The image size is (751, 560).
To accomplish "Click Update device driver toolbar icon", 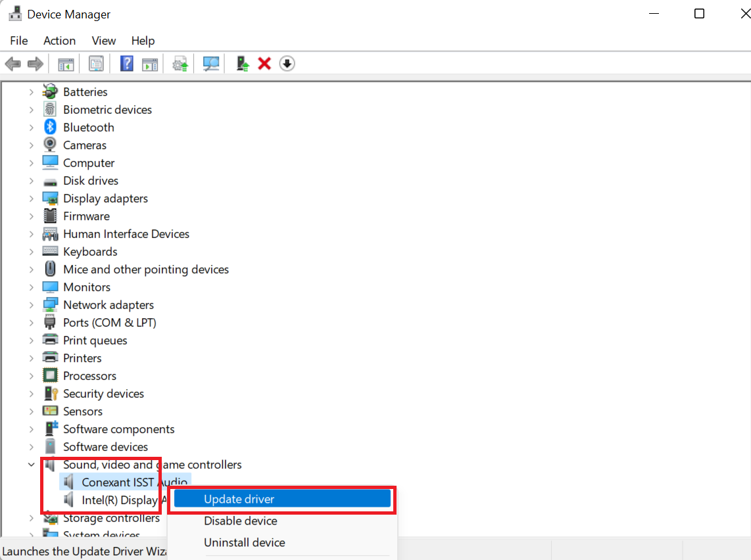I will (x=181, y=64).
